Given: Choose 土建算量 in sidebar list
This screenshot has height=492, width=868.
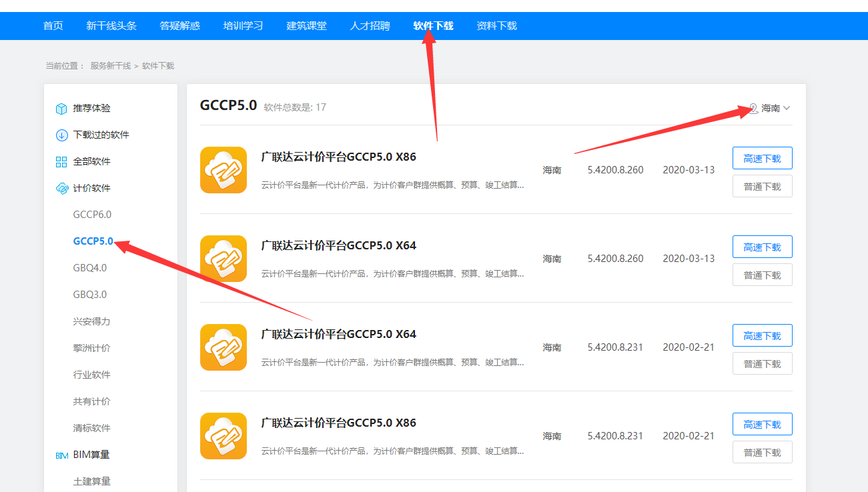Looking at the screenshot, I should 92,481.
